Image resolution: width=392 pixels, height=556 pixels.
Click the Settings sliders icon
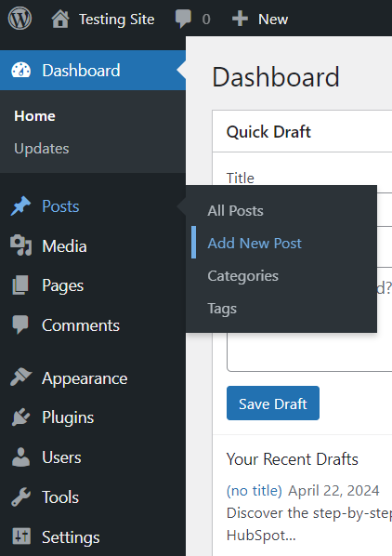click(21, 536)
